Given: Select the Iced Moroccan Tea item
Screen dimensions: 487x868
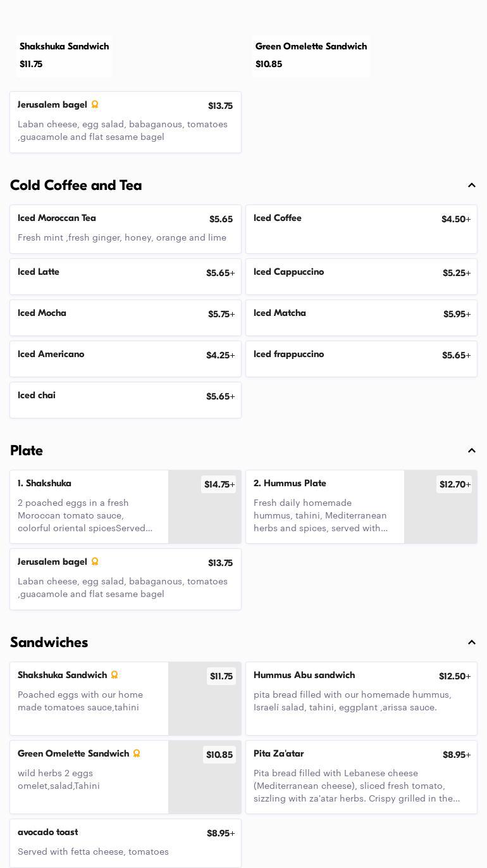Looking at the screenshot, I should 125,229.
